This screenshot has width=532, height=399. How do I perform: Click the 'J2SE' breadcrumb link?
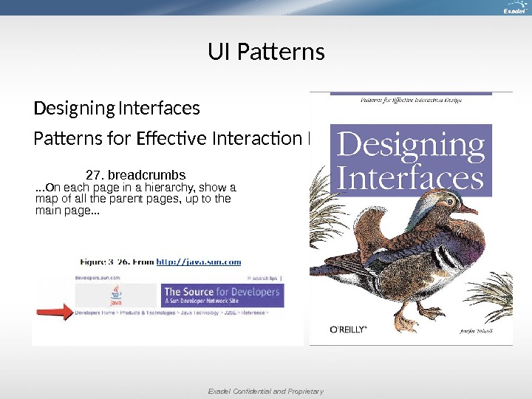click(230, 313)
